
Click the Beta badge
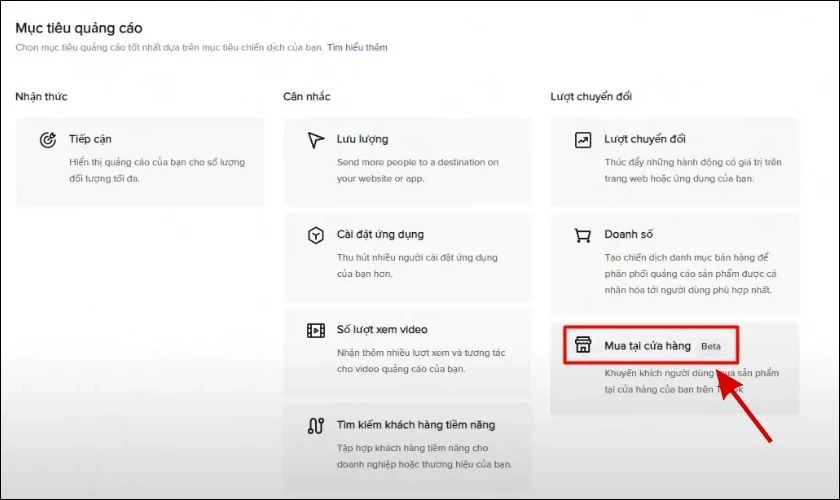710,346
